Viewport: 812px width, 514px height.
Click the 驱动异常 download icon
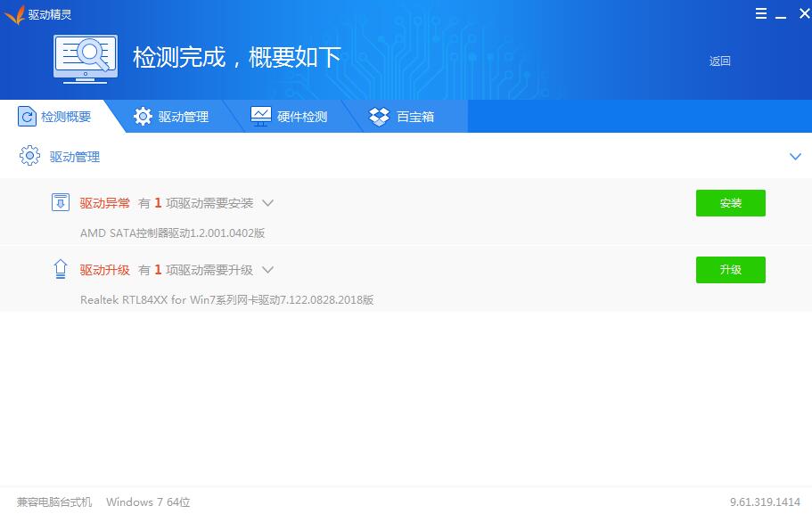click(x=61, y=202)
